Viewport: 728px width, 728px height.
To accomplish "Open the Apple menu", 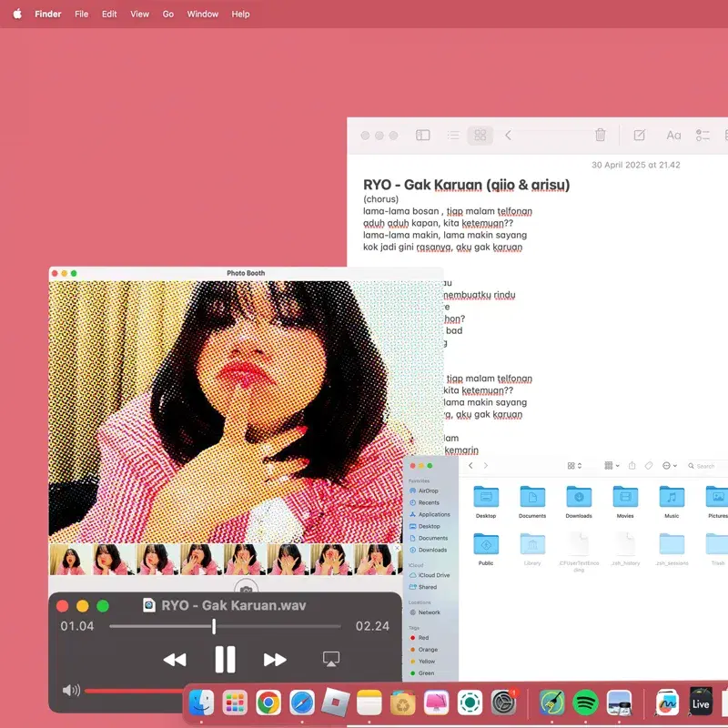I will click(x=17, y=14).
